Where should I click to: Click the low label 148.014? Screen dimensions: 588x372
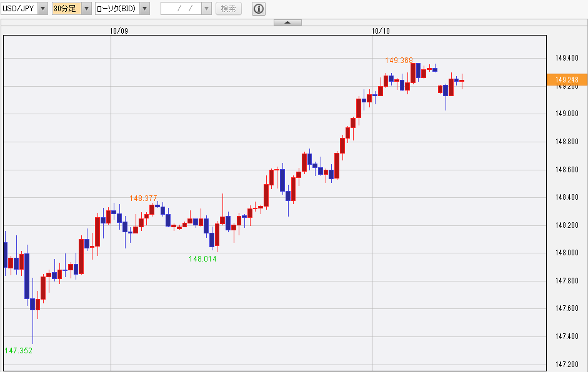(202, 259)
